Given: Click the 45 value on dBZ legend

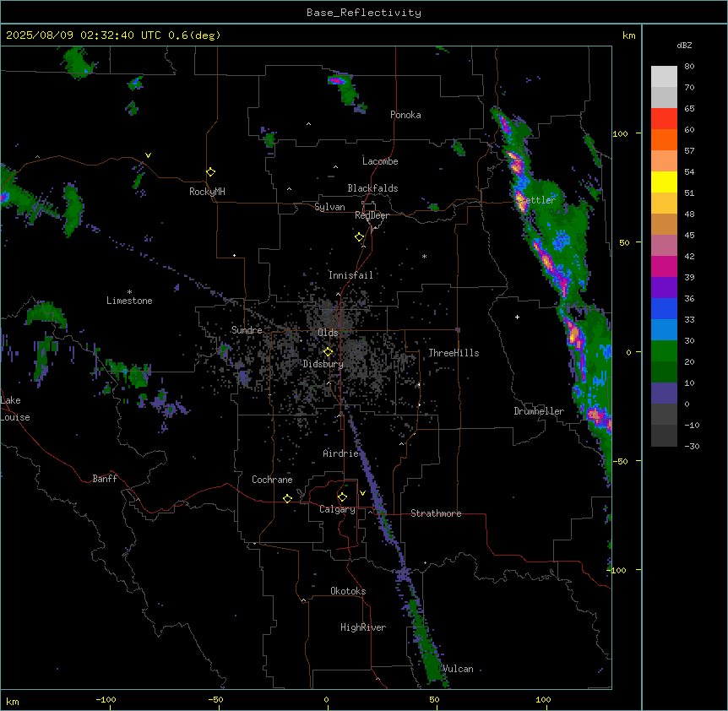Looking at the screenshot, I should tap(689, 236).
